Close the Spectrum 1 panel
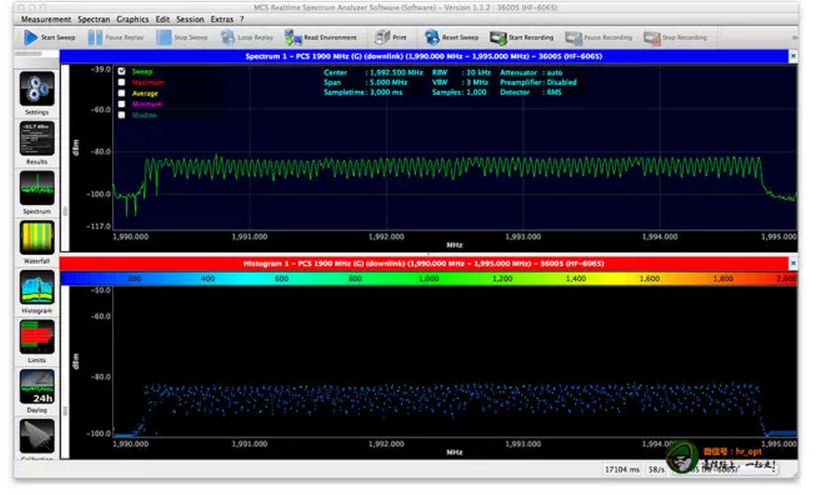 793,56
